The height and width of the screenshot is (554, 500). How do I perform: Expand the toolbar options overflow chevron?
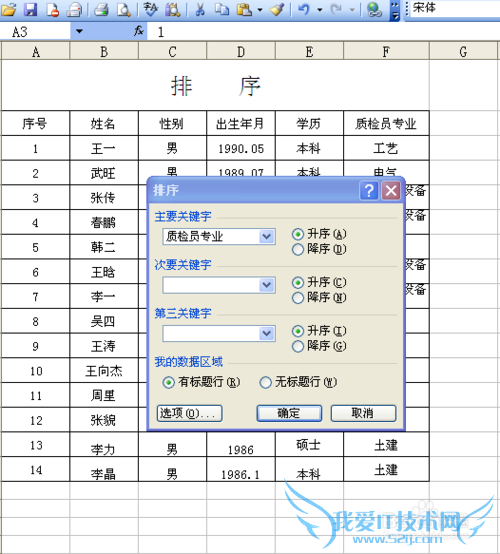coord(395,11)
